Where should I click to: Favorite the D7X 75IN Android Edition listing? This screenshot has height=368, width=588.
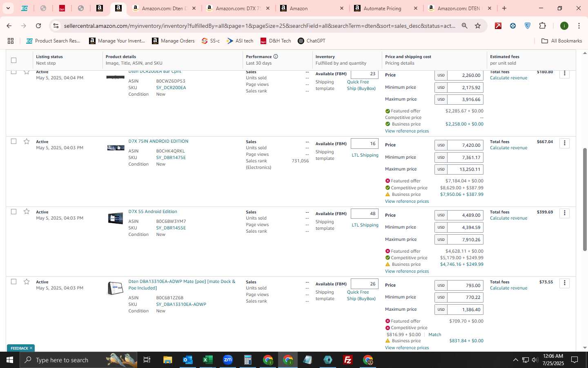click(27, 141)
